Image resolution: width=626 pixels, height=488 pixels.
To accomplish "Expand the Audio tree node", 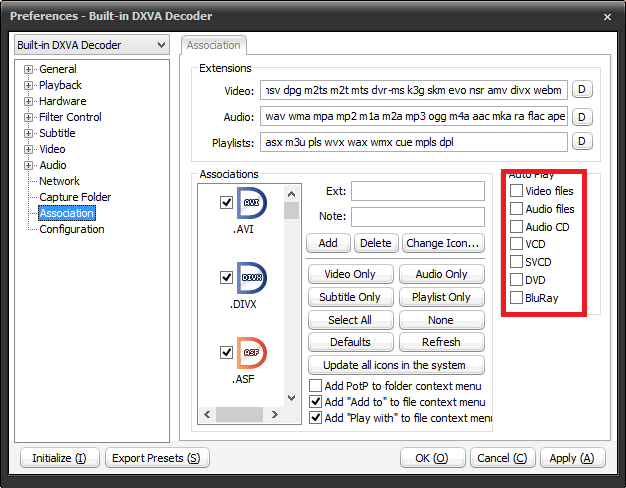I will pyautogui.click(x=28, y=165).
